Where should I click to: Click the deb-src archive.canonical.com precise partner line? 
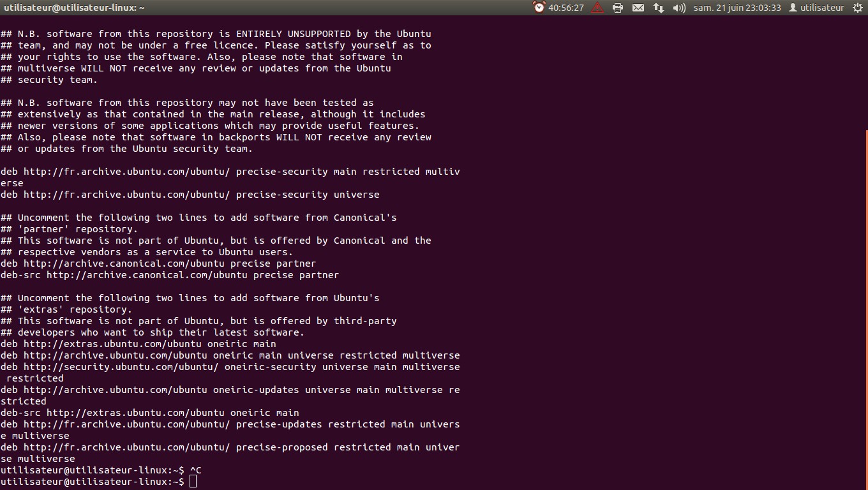tap(170, 275)
